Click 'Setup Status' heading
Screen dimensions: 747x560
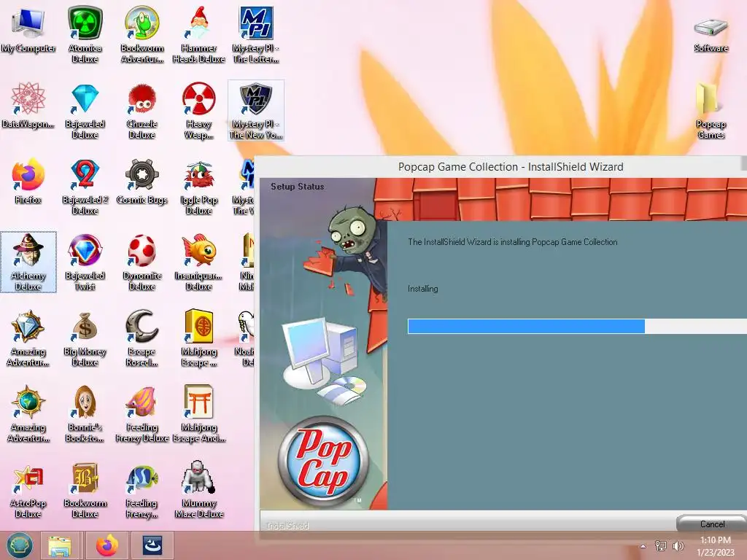click(x=298, y=187)
